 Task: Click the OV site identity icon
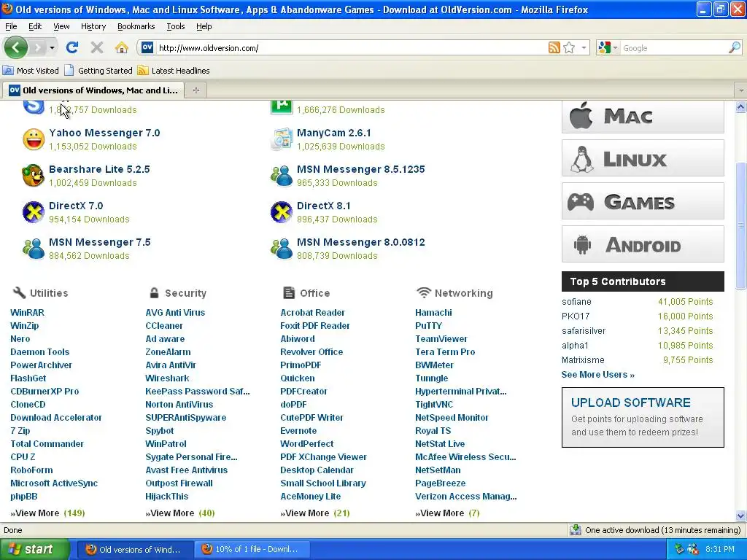[147, 47]
